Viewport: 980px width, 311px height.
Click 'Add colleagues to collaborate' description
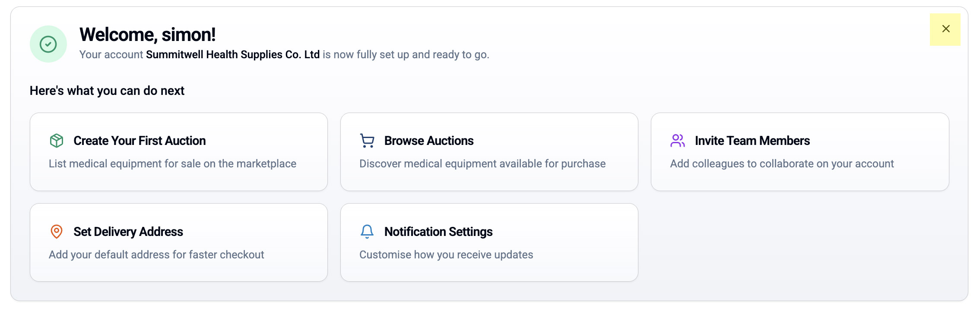781,164
